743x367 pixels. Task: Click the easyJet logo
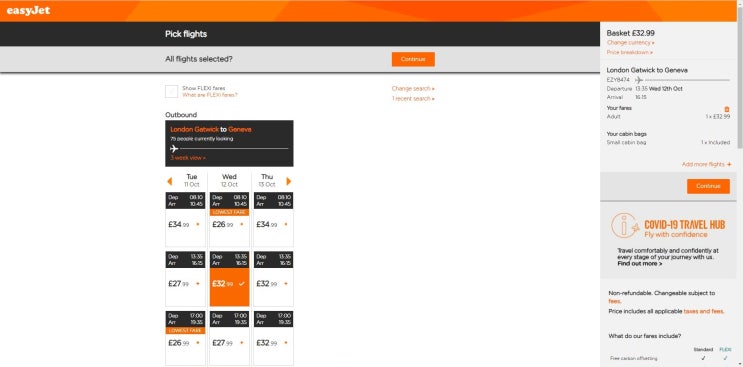(28, 11)
